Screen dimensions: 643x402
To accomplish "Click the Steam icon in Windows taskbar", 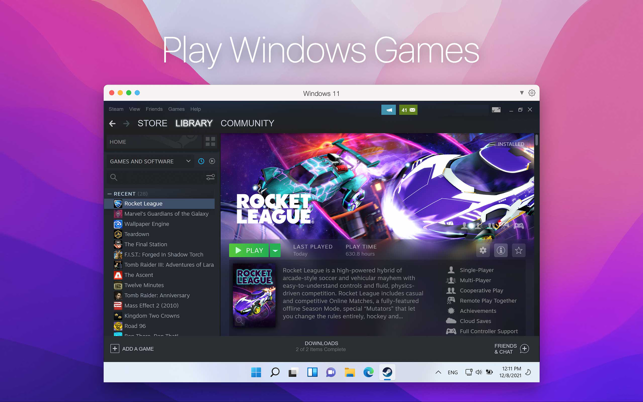I will pyautogui.click(x=387, y=372).
